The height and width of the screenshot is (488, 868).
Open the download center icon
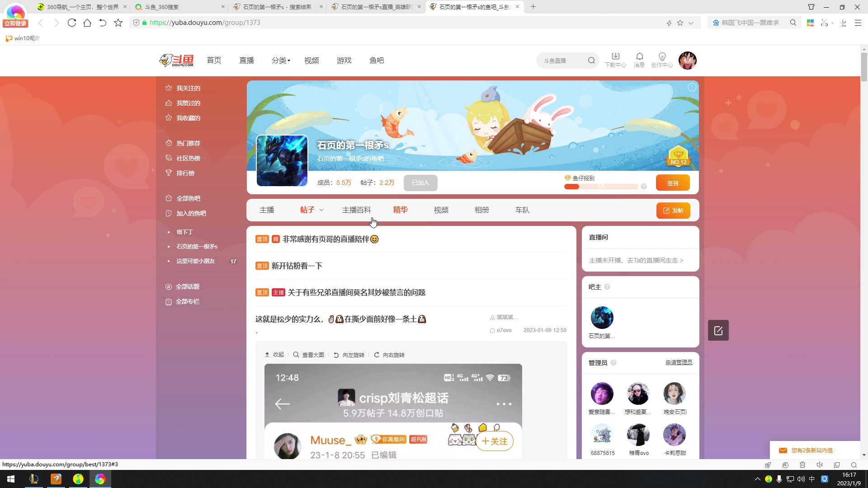tap(615, 60)
